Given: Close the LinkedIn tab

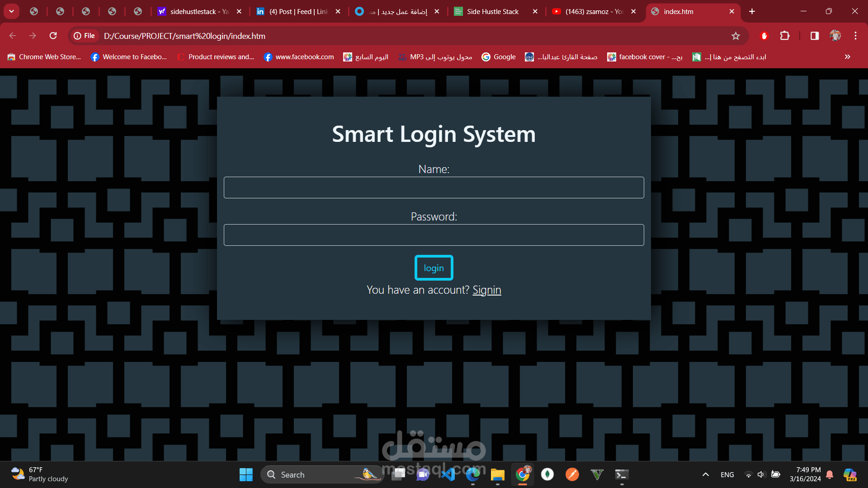Looking at the screenshot, I should 338,11.
